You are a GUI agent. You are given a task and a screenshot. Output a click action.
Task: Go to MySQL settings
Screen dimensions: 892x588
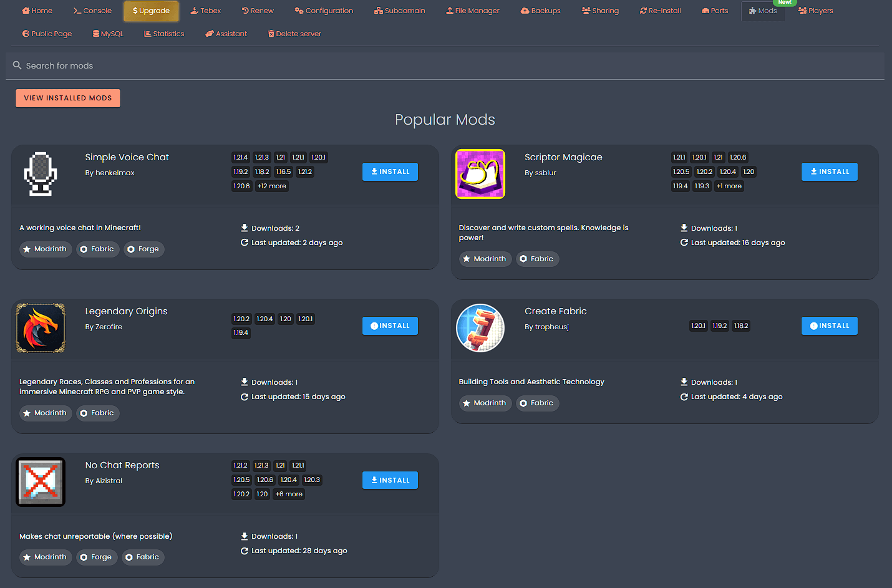tap(108, 34)
